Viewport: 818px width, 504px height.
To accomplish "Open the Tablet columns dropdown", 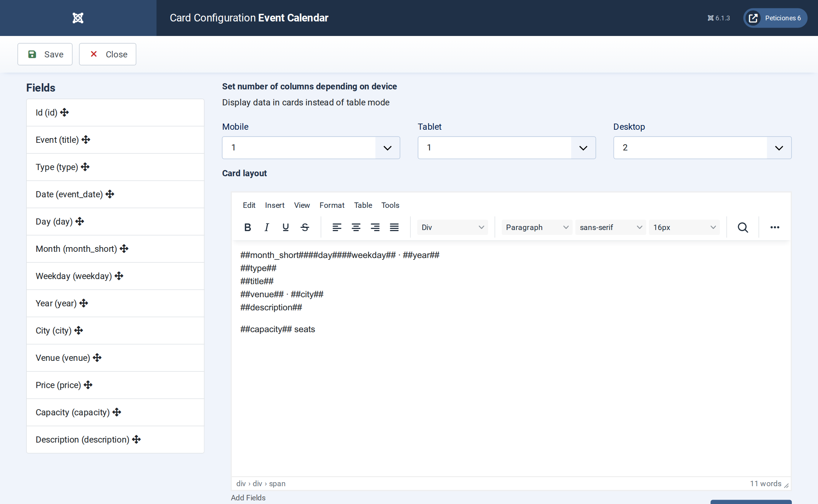I will (506, 148).
